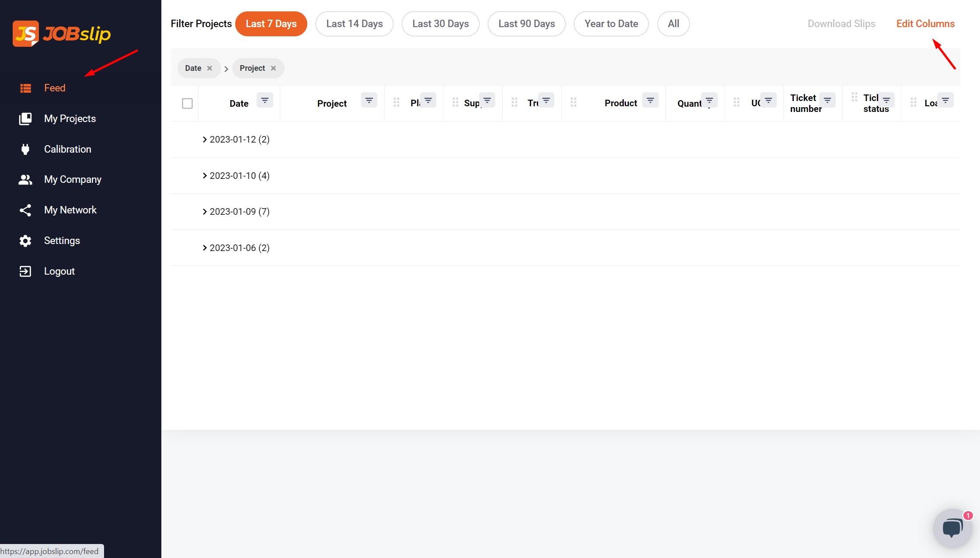The image size is (980, 558).
Task: Open My Projects from the sidebar
Action: click(x=70, y=119)
